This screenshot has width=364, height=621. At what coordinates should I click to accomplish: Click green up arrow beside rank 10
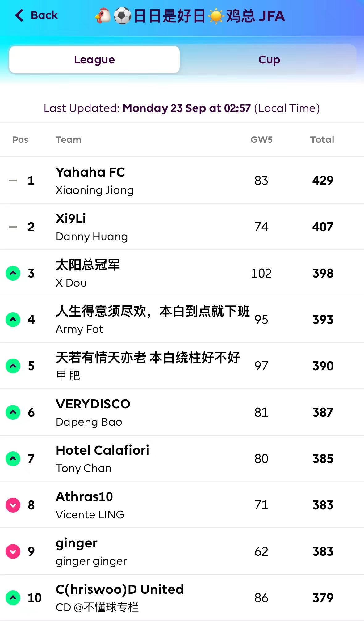point(13,598)
